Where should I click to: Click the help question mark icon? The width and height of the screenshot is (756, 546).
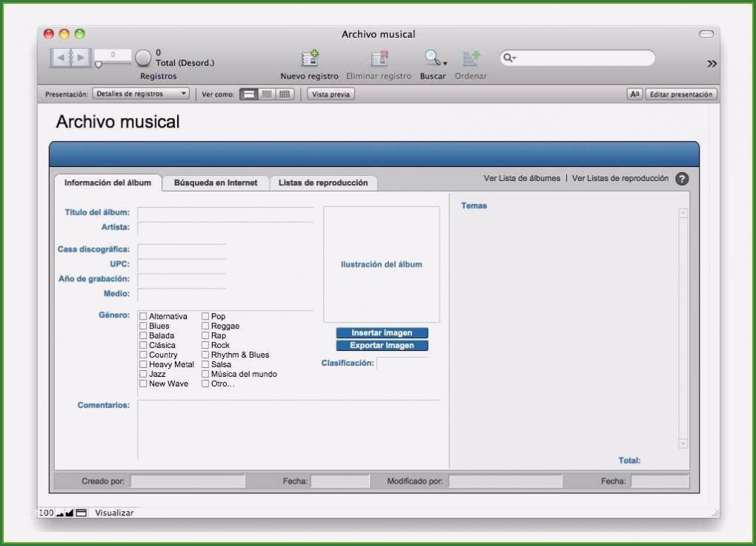[680, 178]
